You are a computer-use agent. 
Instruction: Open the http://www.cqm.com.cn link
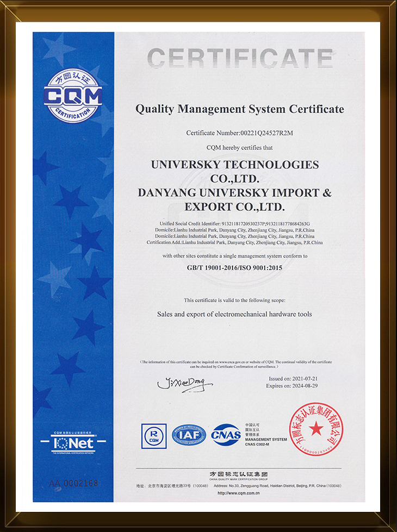coord(238,493)
